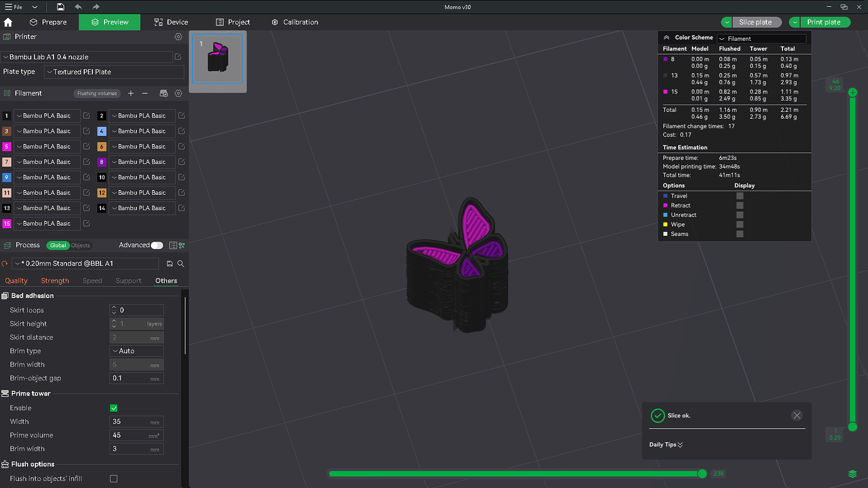
Task: Sync filaments from AMS icon
Action: click(164, 93)
